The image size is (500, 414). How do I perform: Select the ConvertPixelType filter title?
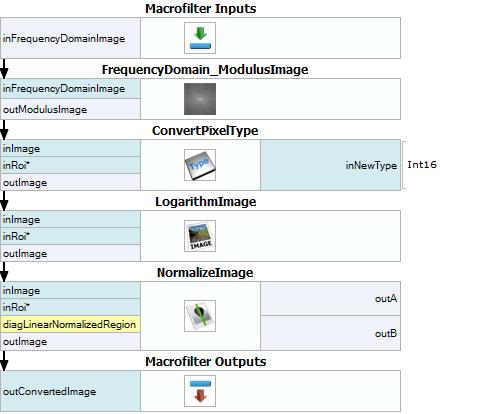[x=205, y=131]
